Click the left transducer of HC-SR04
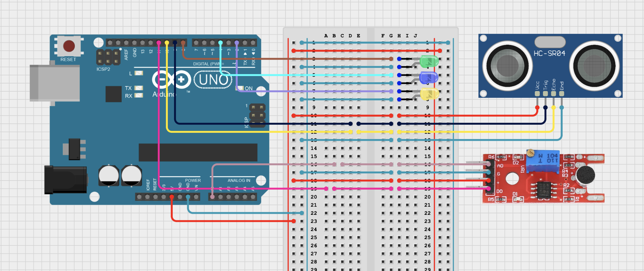 (507, 66)
